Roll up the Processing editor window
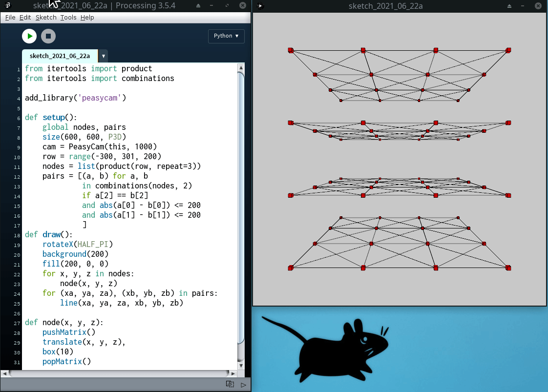 [198, 6]
